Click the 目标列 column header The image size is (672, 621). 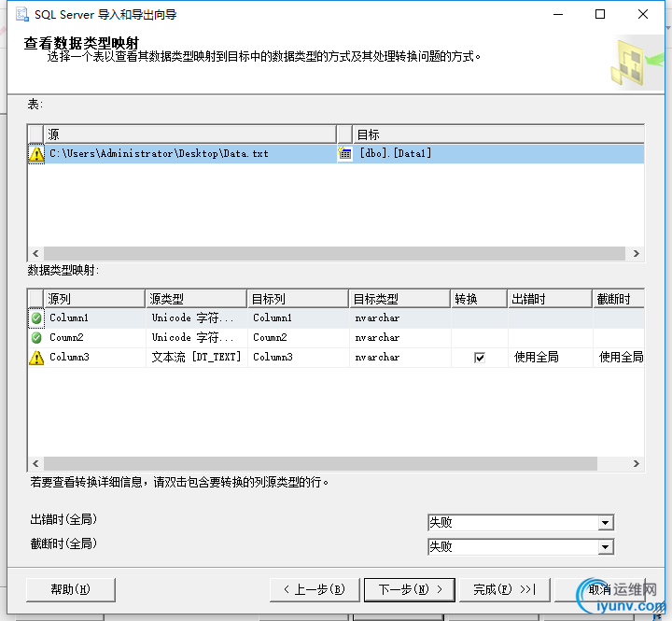(299, 299)
